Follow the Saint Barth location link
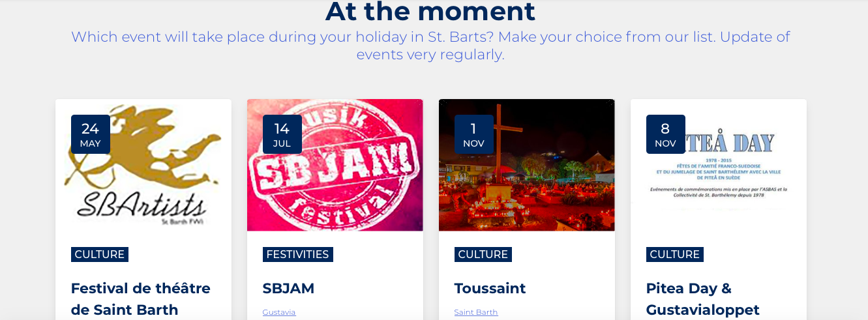Viewport: 868px width, 320px height. click(476, 312)
